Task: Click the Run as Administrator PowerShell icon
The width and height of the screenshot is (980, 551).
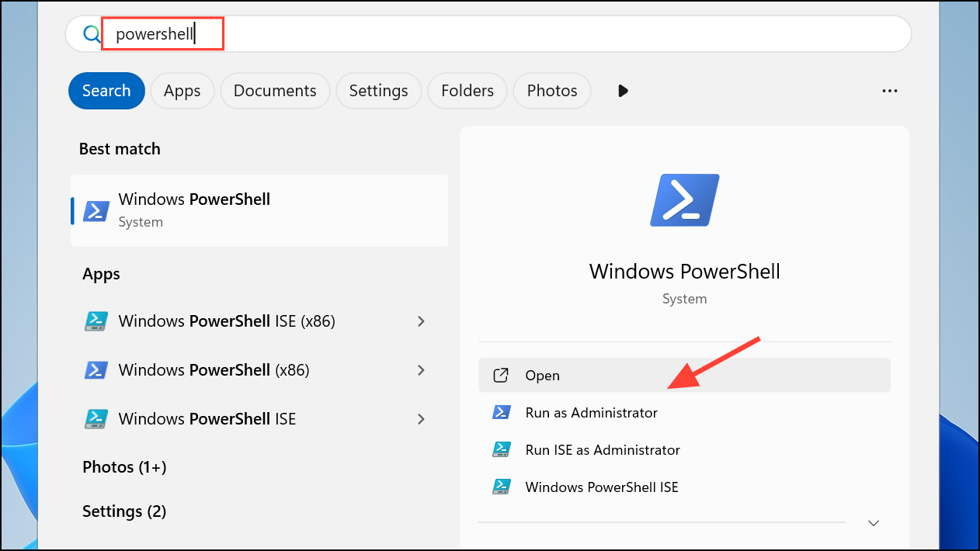Action: click(x=502, y=412)
